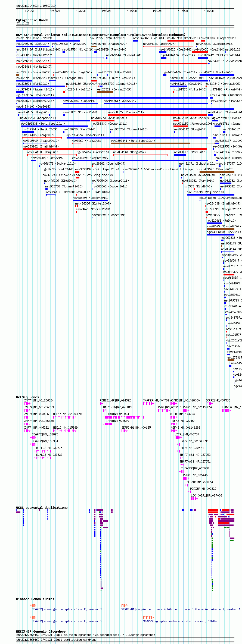Click the UCSC segmental duplications track title
Screen dimensions: 242x644
point(42,508)
